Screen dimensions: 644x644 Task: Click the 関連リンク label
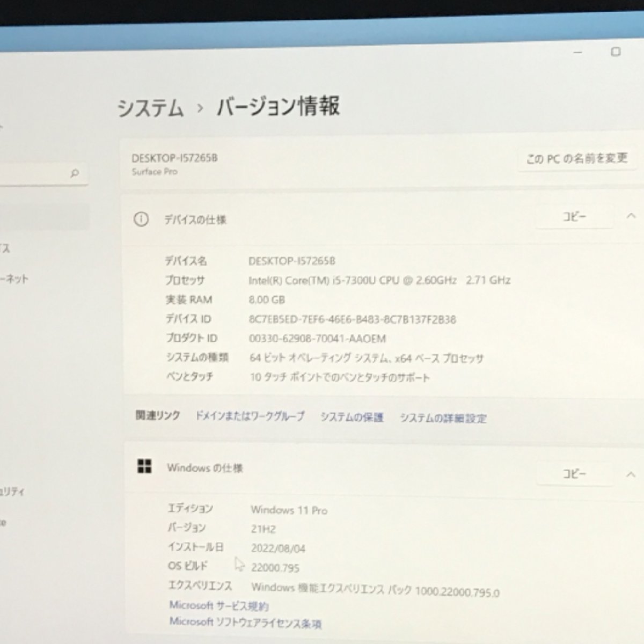coord(158,415)
